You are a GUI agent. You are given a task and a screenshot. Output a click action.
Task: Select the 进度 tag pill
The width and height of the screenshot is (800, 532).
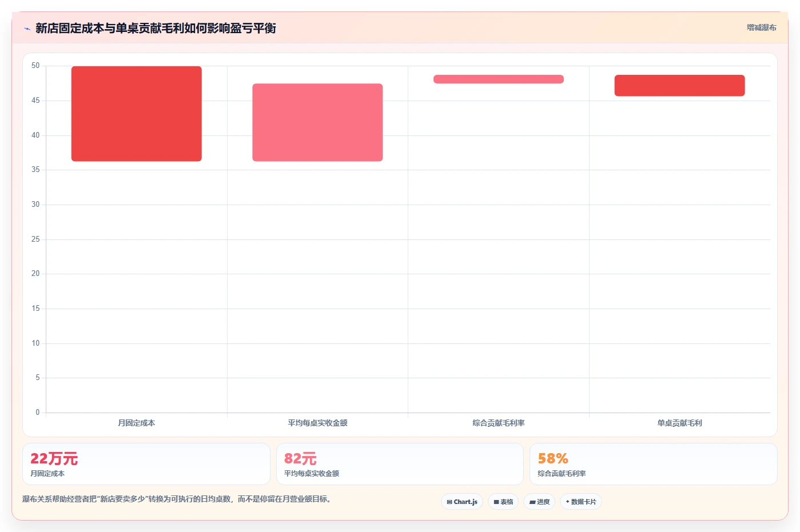(539, 502)
